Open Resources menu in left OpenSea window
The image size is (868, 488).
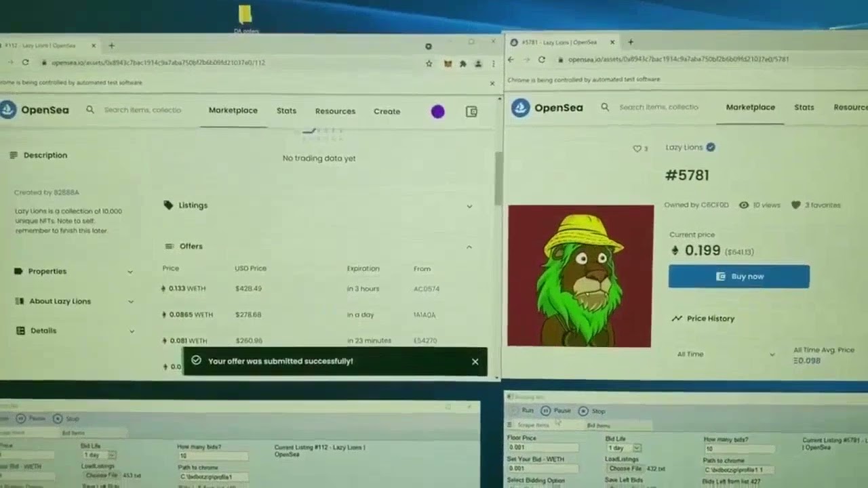(335, 111)
